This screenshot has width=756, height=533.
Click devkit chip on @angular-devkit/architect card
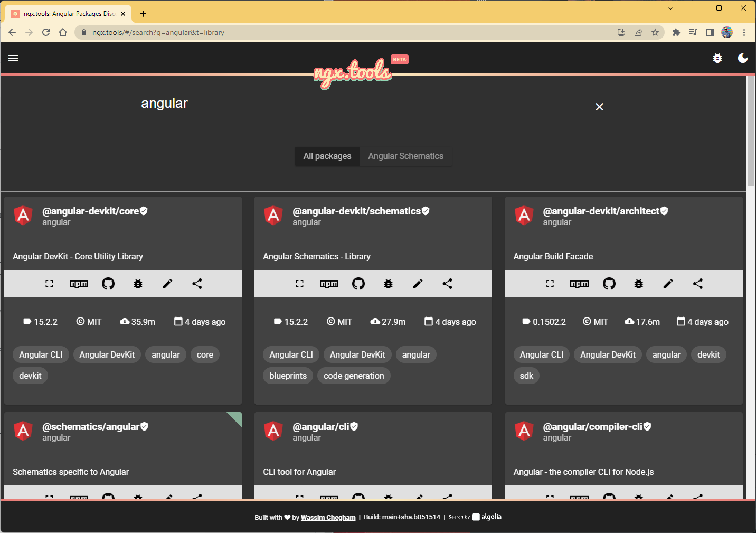click(x=708, y=354)
